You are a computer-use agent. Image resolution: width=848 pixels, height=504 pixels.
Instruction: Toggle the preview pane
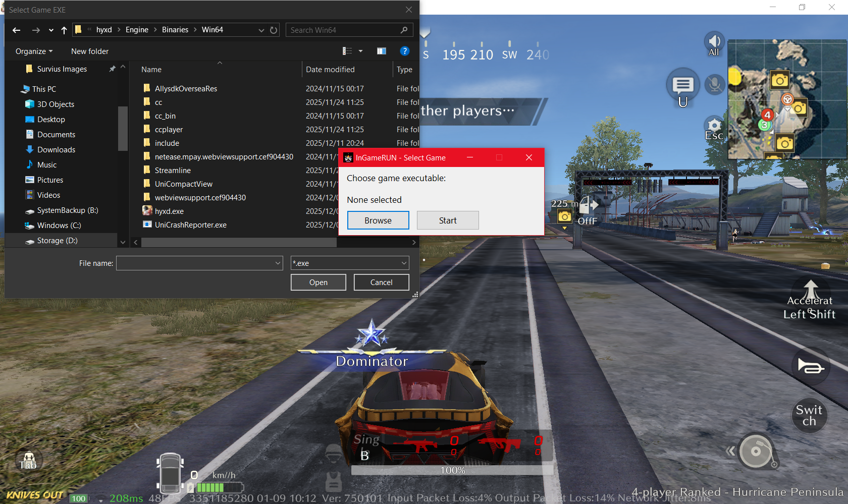pyautogui.click(x=382, y=51)
